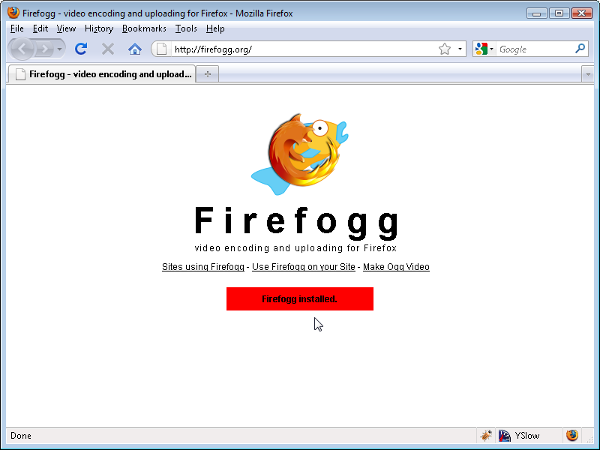Image resolution: width=600 pixels, height=450 pixels.
Task: Open the History menu
Action: point(99,29)
